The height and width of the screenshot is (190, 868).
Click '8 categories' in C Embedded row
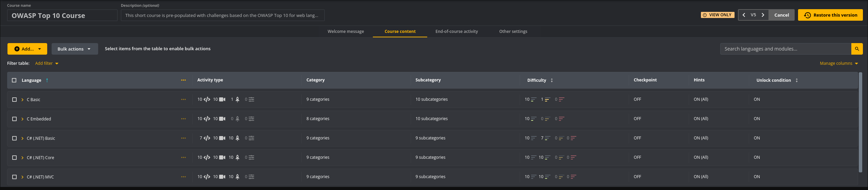pyautogui.click(x=318, y=119)
